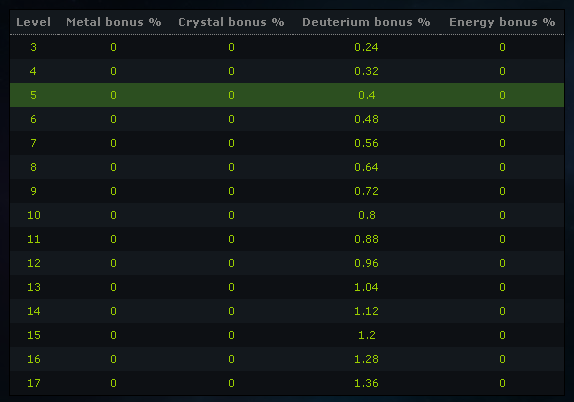Click the Crystal bonus % column header

pyautogui.click(x=231, y=22)
